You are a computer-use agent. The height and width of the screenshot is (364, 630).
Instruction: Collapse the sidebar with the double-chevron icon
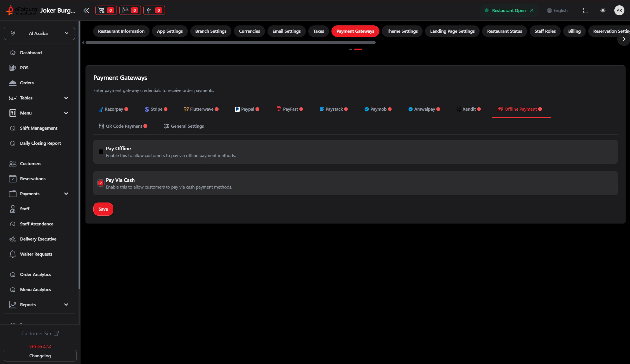click(86, 10)
